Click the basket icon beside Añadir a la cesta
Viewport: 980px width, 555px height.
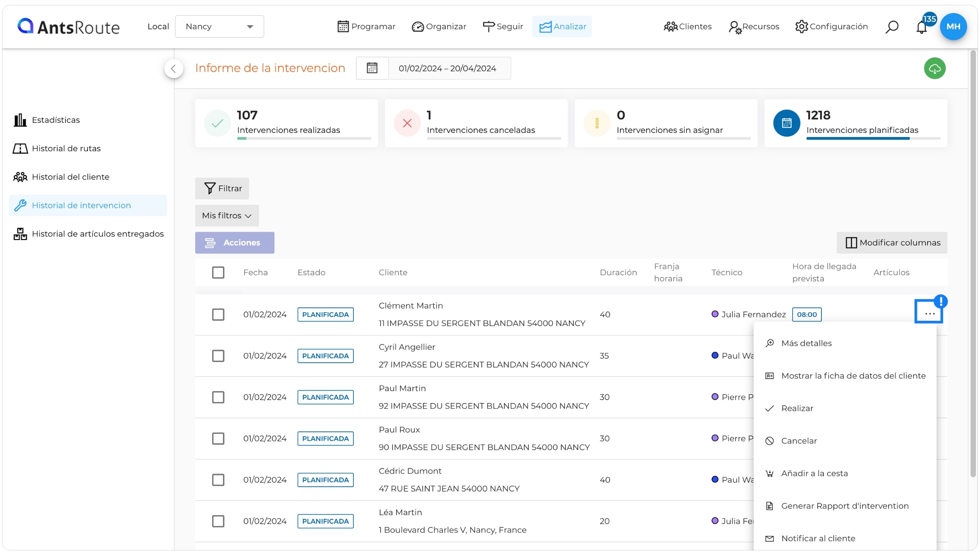point(769,473)
